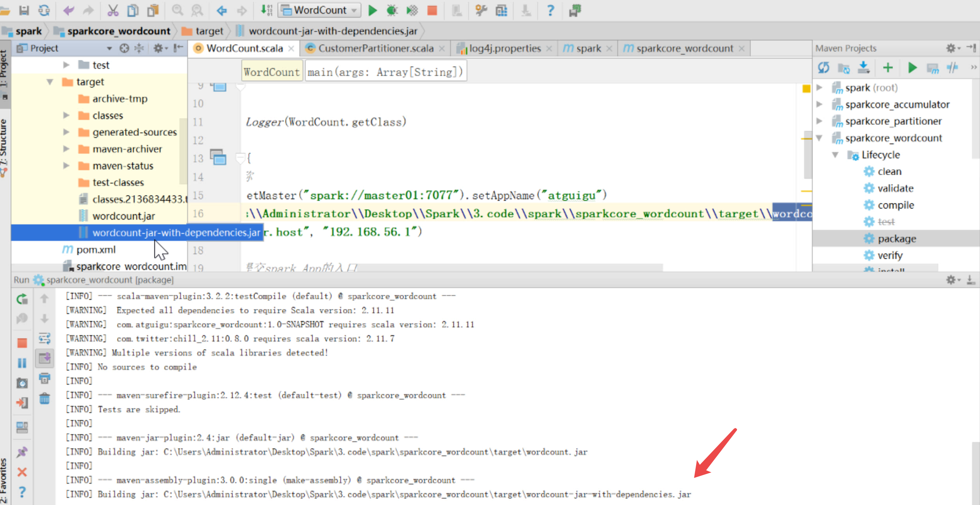980x505 pixels.
Task: Click sparkcore_wordcount in navigation breadcrumb
Action: (x=119, y=31)
